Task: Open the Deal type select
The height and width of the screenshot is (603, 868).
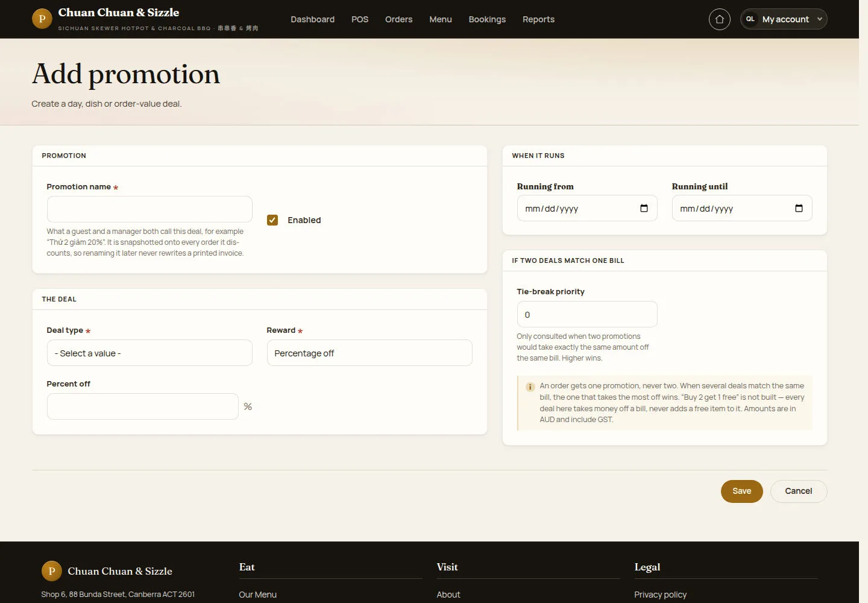Action: pos(149,353)
